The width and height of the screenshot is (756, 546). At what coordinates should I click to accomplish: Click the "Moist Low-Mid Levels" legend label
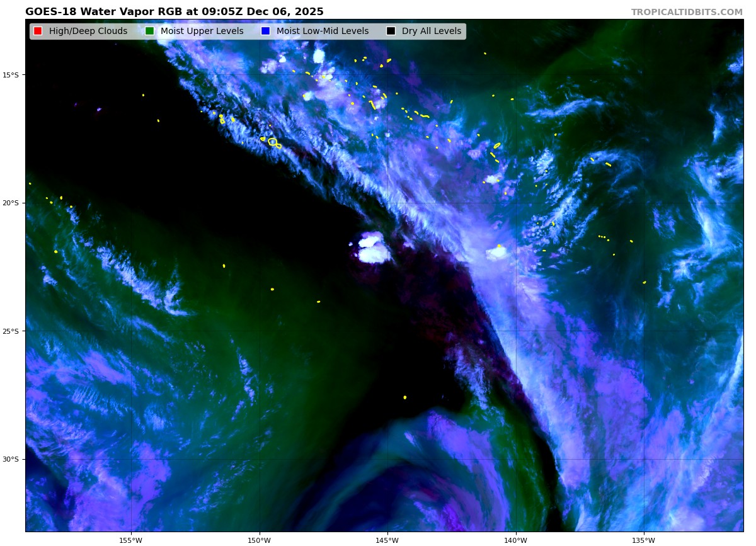[x=322, y=31]
